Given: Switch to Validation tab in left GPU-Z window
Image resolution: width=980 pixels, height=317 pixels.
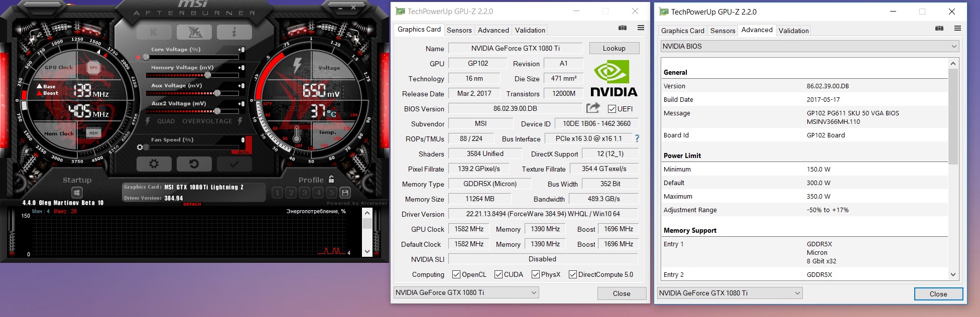Looking at the screenshot, I should coord(530,30).
